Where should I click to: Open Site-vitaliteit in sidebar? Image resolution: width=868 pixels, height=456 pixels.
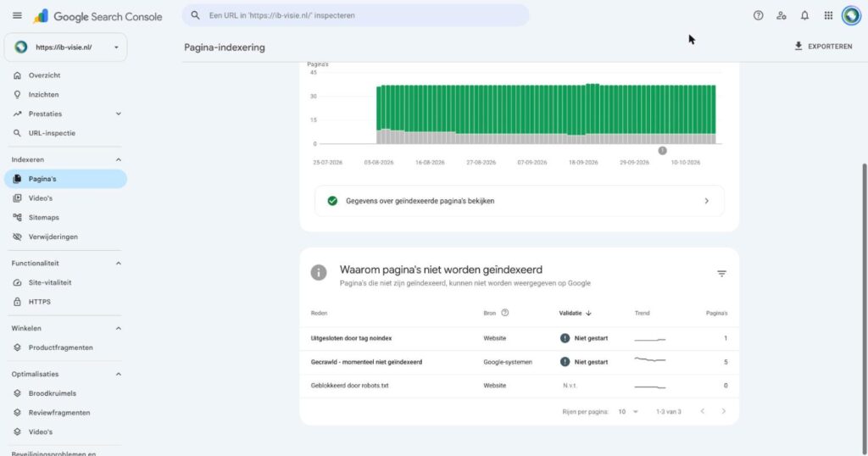(50, 283)
